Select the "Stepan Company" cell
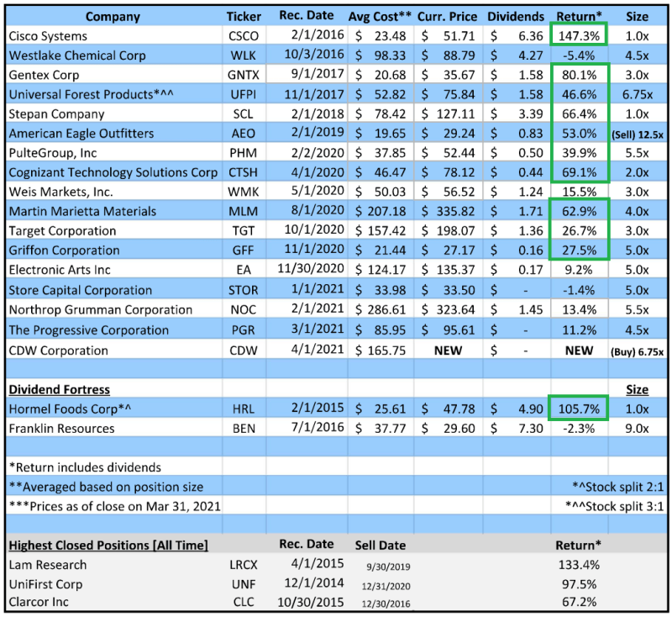The image size is (672, 617). [56, 114]
